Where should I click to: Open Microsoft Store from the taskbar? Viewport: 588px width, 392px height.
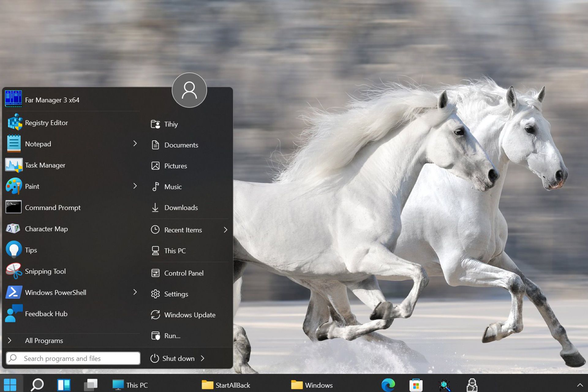pyautogui.click(x=416, y=384)
